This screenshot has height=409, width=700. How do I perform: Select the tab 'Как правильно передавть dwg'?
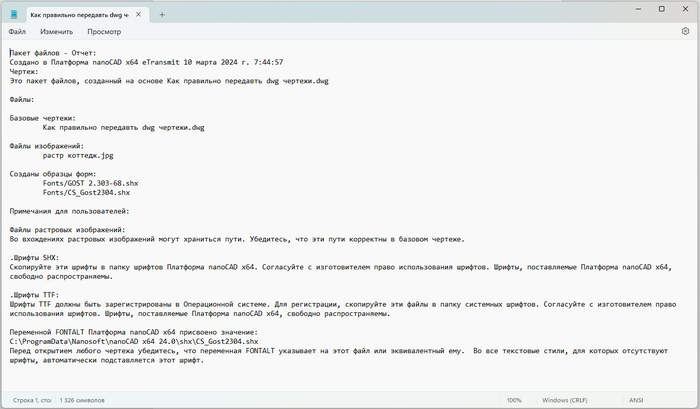coord(79,15)
